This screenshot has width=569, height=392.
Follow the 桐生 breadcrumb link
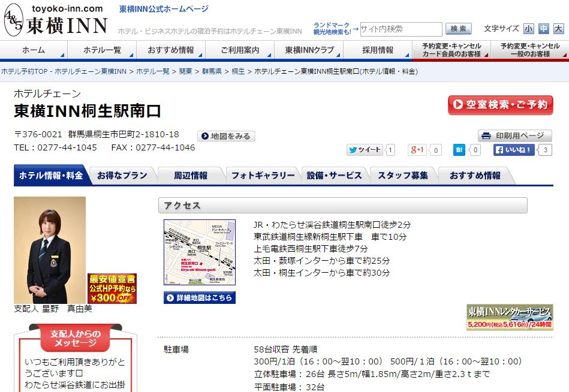[x=238, y=71]
